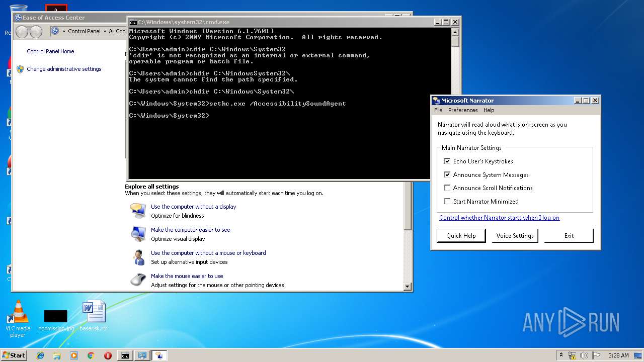Open Change administrative settings link
The width and height of the screenshot is (644, 362).
pos(64,69)
